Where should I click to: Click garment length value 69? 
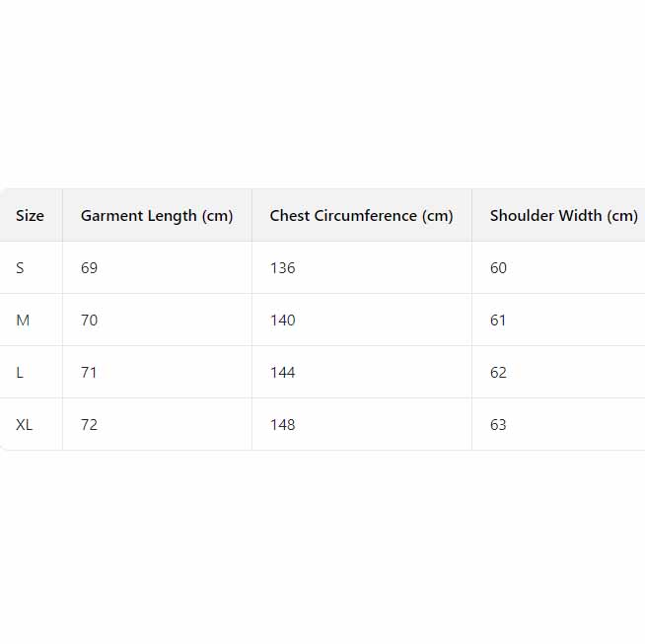point(90,268)
